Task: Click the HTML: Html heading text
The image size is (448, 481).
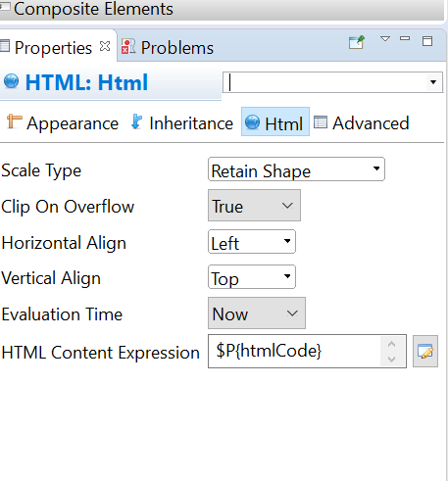Action: [86, 82]
